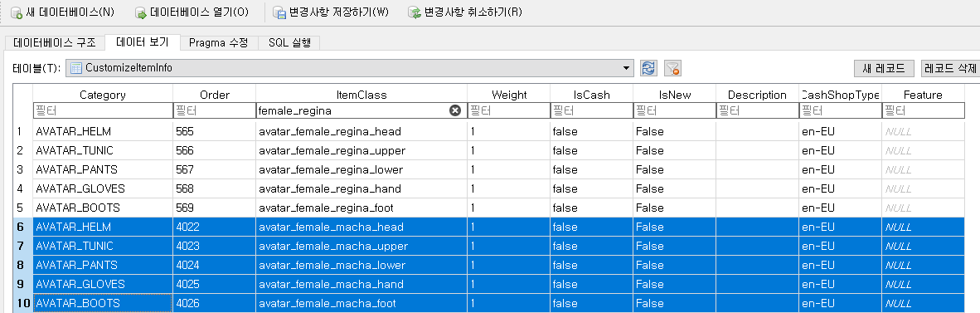Click AVATAR_BOOTS cell in row 10
The height and width of the screenshot is (313, 980).
103,303
